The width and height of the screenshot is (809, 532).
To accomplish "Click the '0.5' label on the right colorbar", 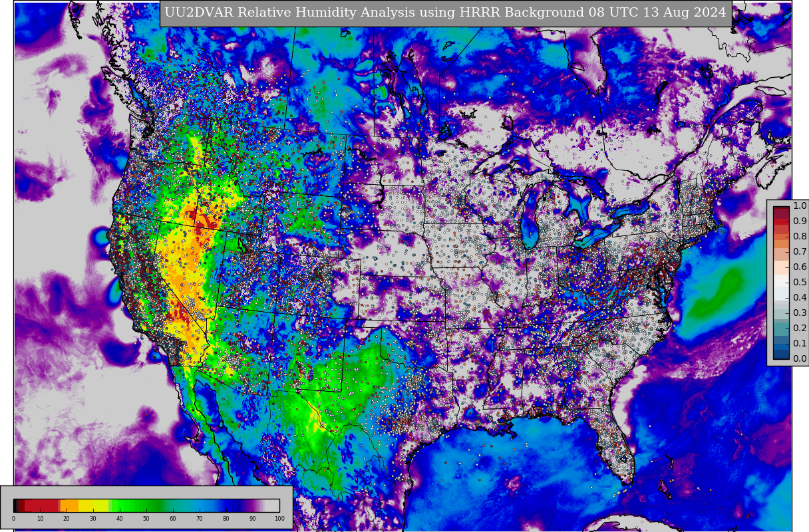I will tap(800, 282).
